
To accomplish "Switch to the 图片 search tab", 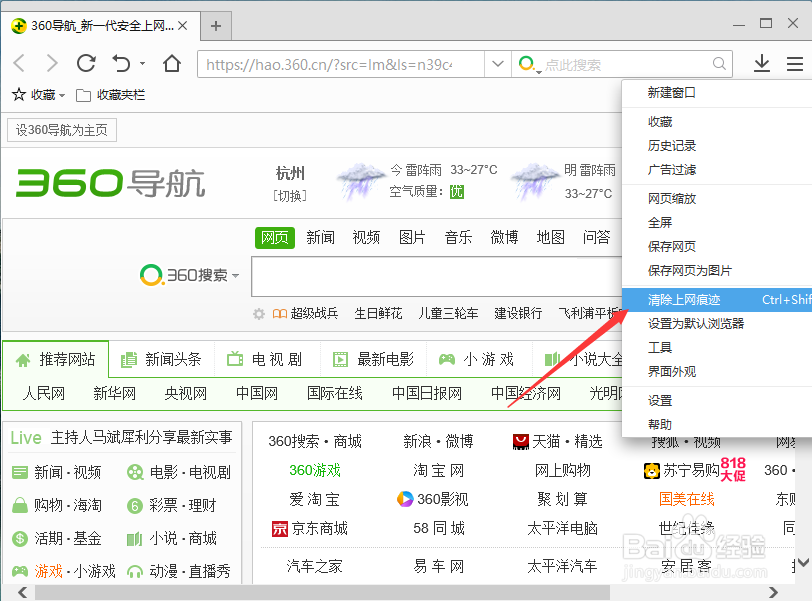I will tap(412, 238).
